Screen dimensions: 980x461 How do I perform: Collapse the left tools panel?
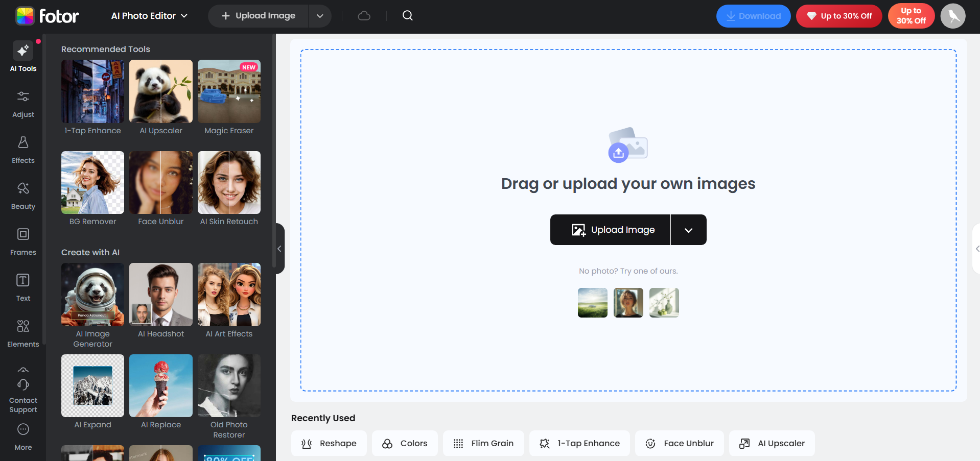[279, 249]
